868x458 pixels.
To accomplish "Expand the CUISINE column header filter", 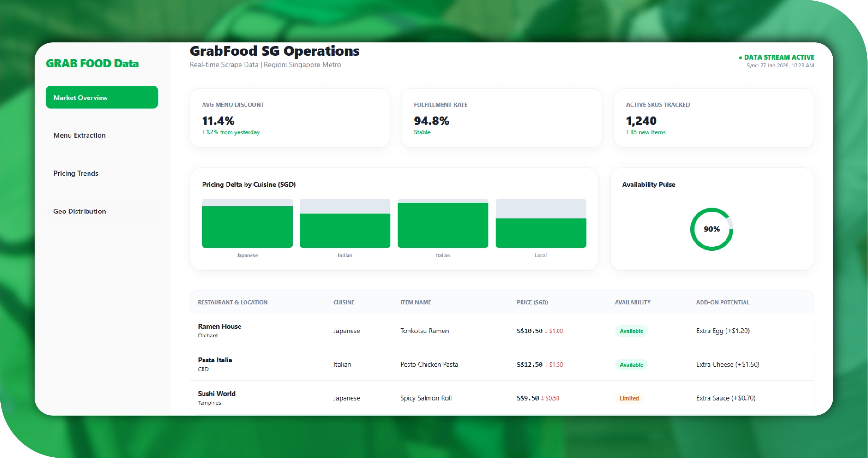I will (344, 302).
